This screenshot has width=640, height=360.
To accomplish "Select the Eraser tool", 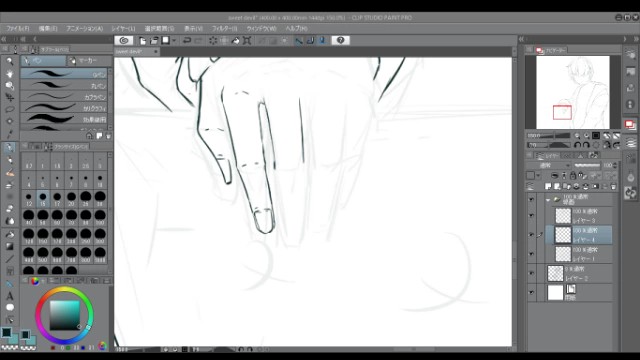I will click(x=10, y=209).
